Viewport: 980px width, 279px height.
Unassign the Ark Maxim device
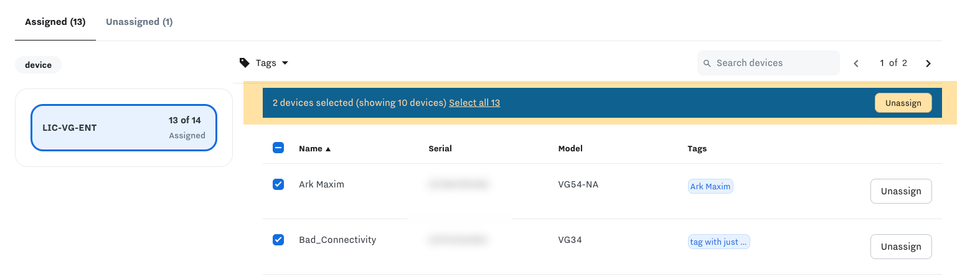(x=901, y=191)
